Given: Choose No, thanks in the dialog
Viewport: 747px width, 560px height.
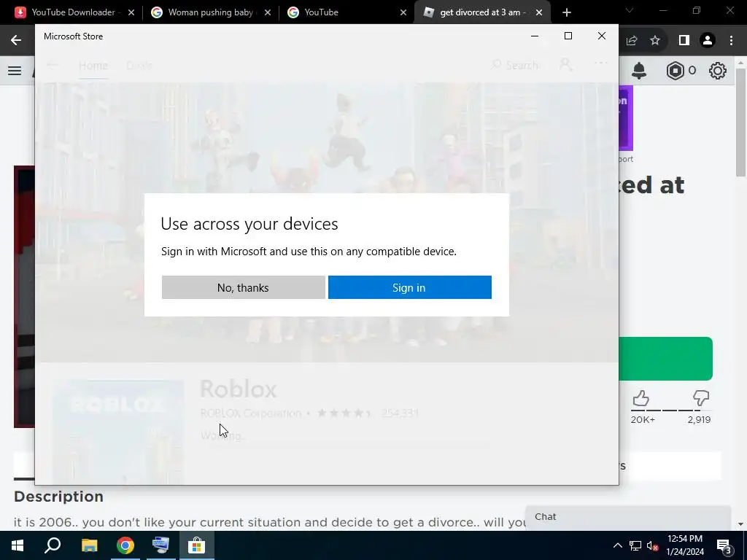Looking at the screenshot, I should tap(244, 287).
